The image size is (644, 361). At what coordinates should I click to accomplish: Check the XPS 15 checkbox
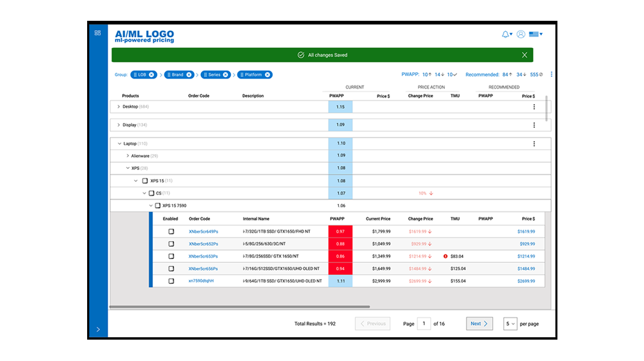(145, 181)
